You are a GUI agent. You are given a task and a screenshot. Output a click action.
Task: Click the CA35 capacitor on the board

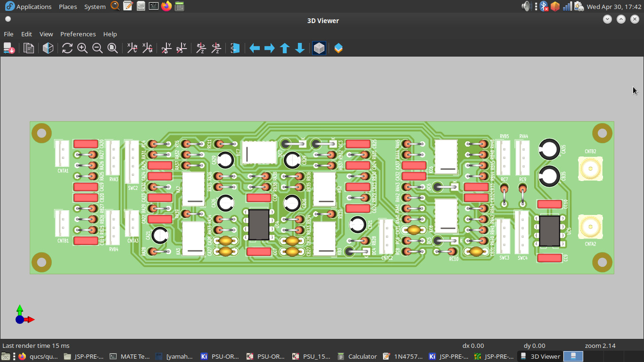click(549, 149)
